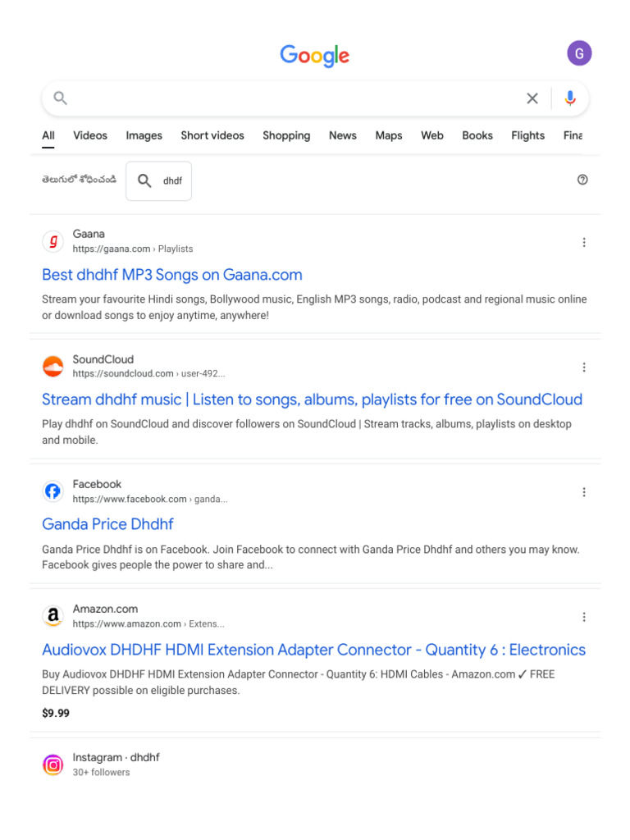Switch to the Images tab
Image resolution: width=630 pixels, height=840 pixels.
(144, 135)
